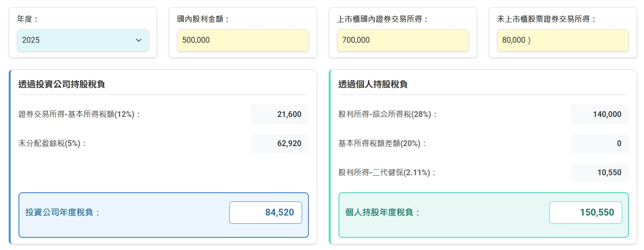
Task: Click the 透過個人持股稅負 heading
Action: coord(373,84)
